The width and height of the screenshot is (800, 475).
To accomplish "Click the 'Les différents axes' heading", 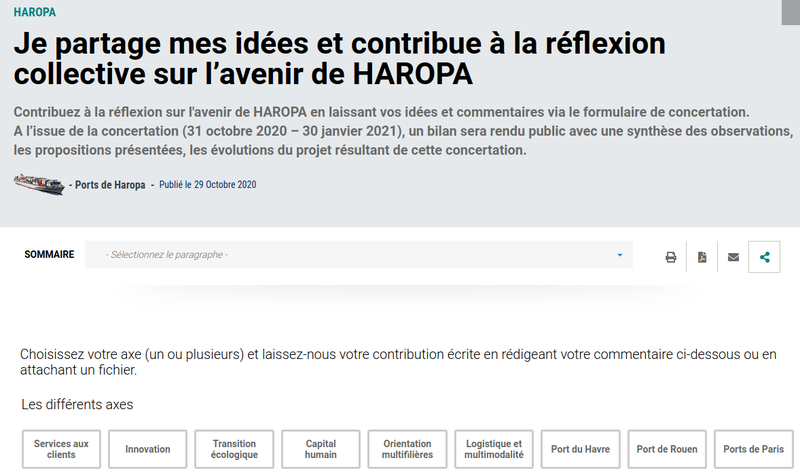I will [x=77, y=405].
